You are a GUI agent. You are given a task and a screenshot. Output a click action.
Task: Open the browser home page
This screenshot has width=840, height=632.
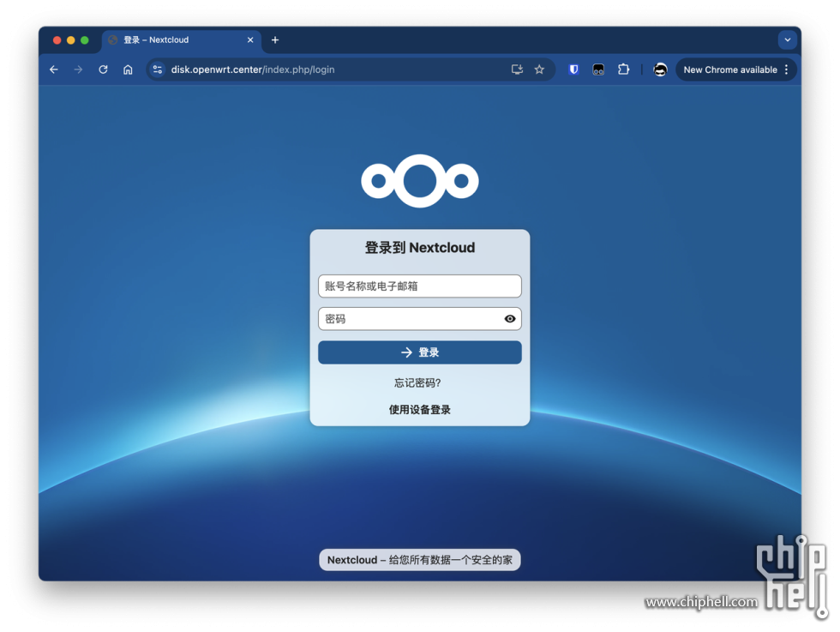coord(128,69)
